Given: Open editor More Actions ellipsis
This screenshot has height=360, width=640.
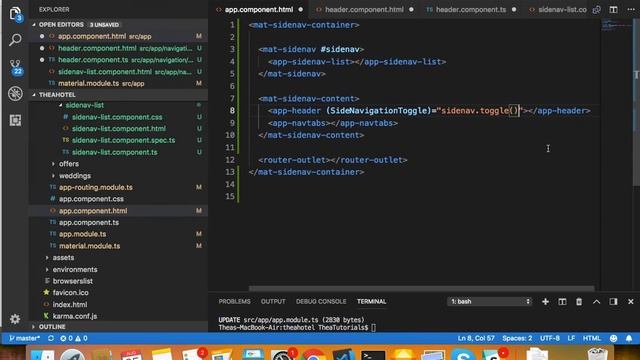Looking at the screenshot, I should point(631,9).
